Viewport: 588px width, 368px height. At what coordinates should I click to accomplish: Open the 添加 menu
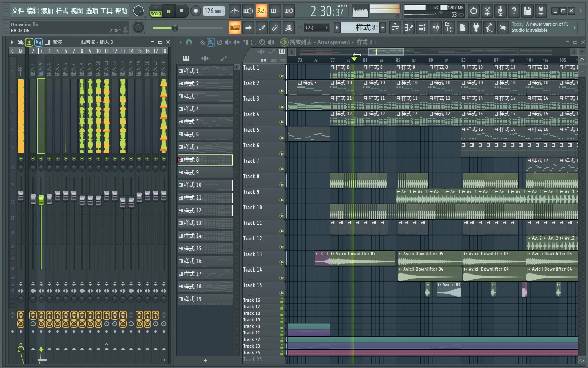point(47,11)
